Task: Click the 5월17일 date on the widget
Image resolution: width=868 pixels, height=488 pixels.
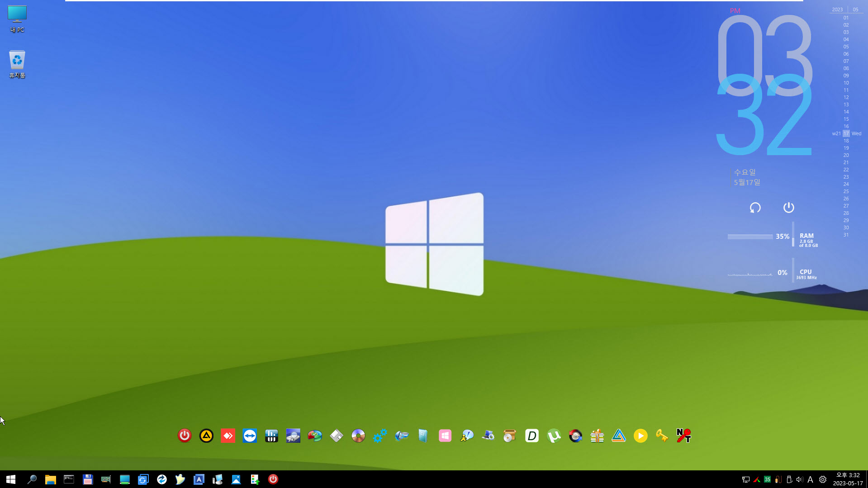Action: point(747,182)
